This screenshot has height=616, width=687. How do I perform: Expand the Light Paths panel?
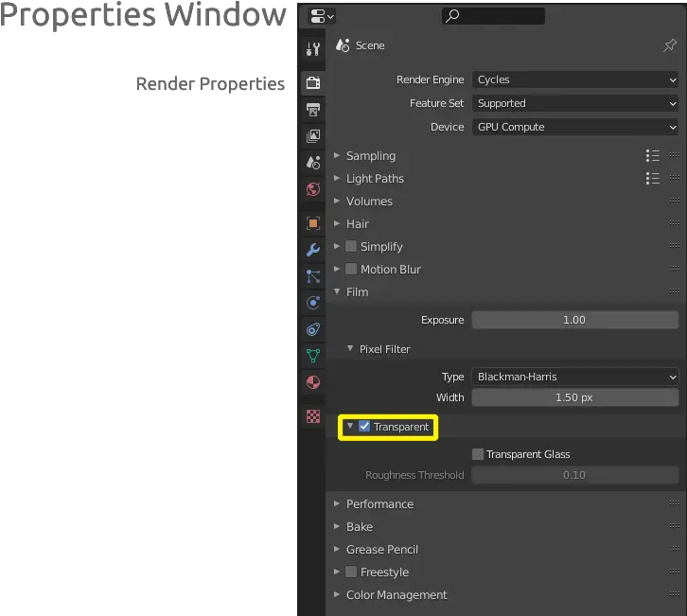tap(337, 178)
